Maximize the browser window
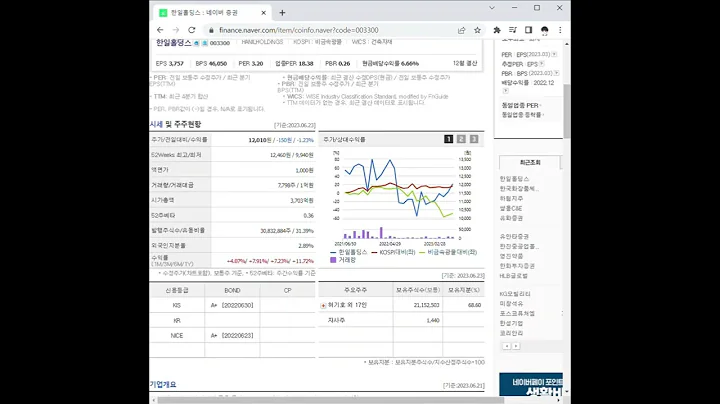The height and width of the screenshot is (404, 720). click(x=537, y=8)
